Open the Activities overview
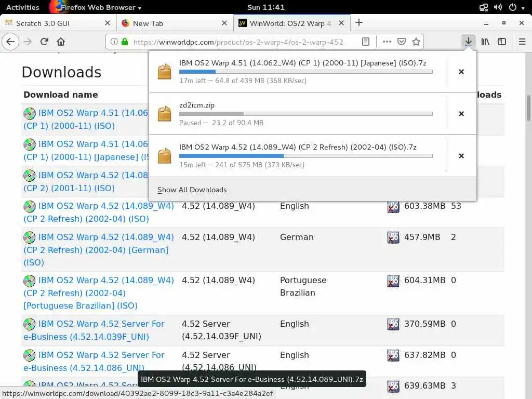 [23, 7]
